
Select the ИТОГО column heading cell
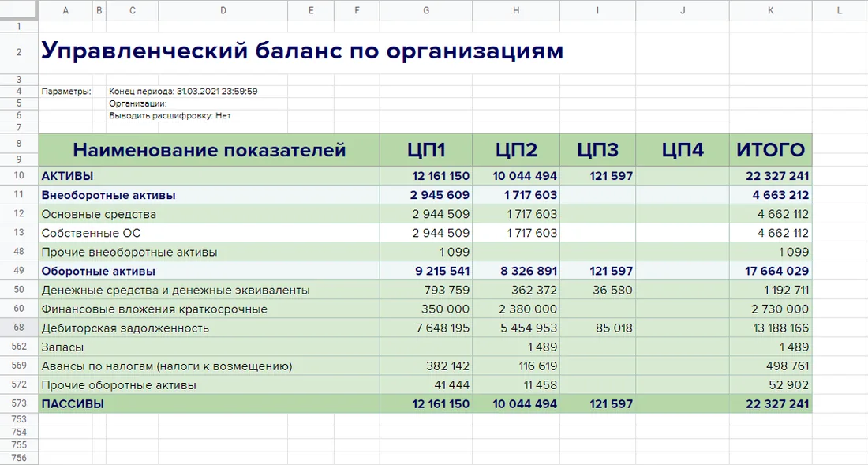[771, 149]
